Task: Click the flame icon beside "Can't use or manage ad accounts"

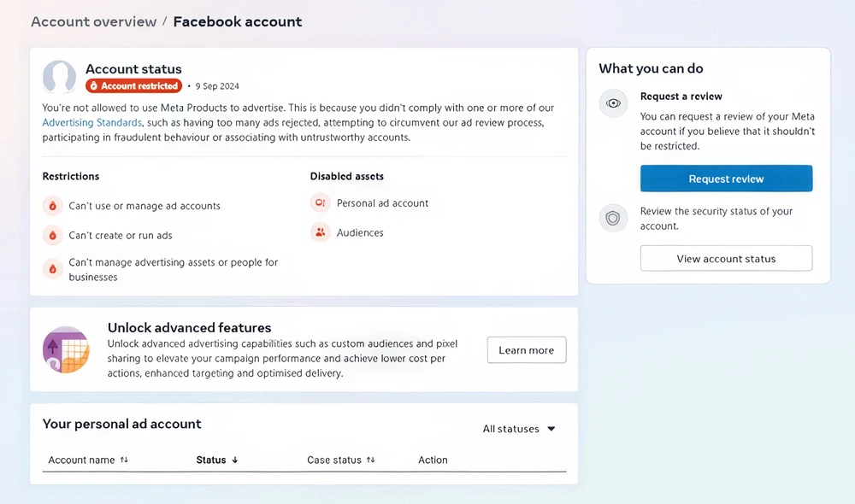Action: [50, 206]
